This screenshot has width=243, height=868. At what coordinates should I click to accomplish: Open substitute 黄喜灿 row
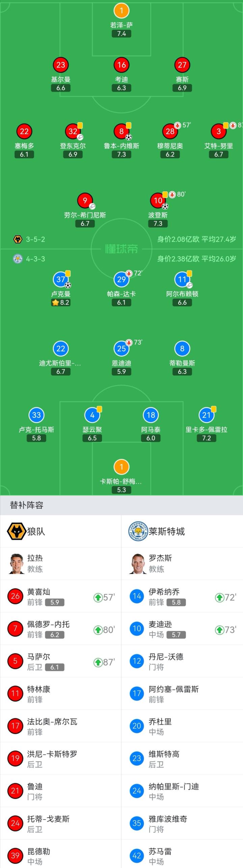coord(61,597)
